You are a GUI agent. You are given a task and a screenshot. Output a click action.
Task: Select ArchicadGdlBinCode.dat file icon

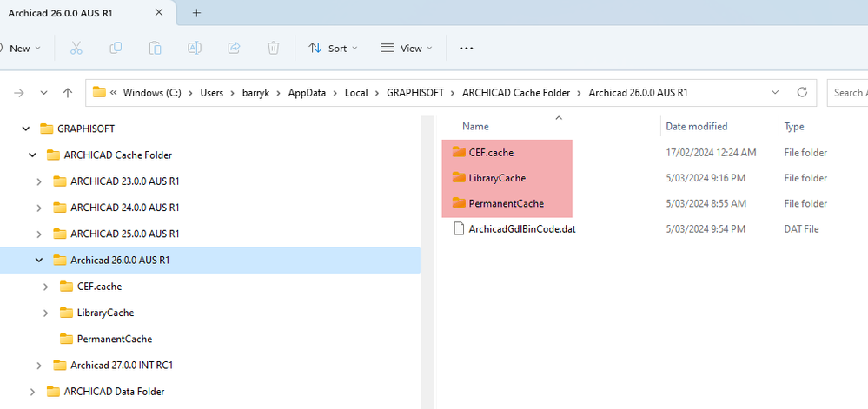(x=459, y=228)
